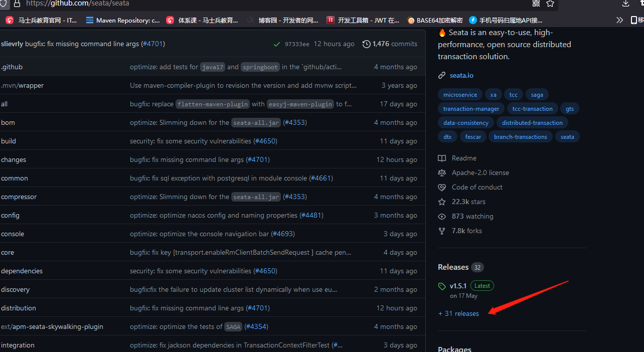Click the license scale icon
644x352 pixels.
click(442, 172)
